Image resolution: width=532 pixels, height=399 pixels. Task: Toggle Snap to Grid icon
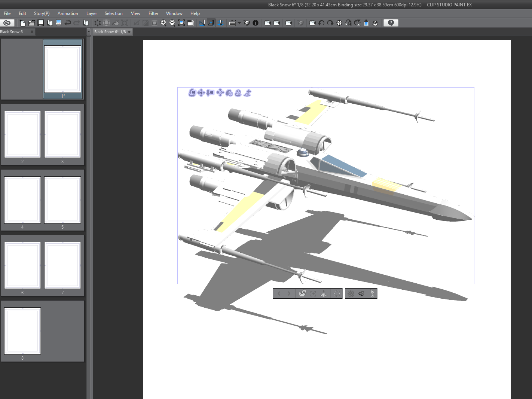(221, 23)
